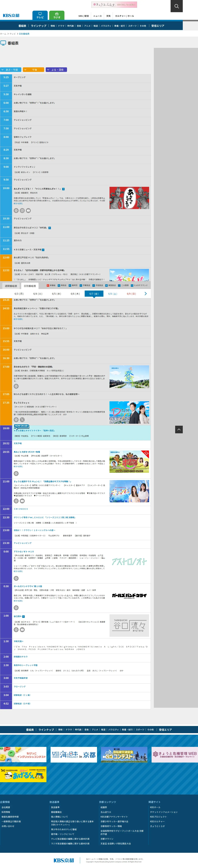The image size is (198, 868).
Task: Jump to あさ・午前 time section
Action: click(x=11, y=70)
